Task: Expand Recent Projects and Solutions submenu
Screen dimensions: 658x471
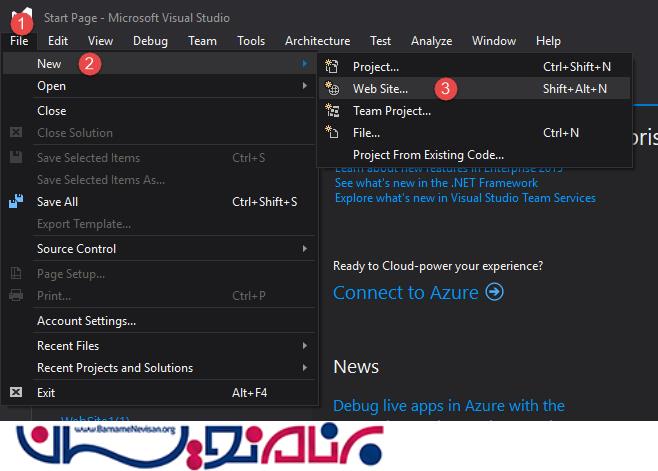Action: tap(304, 368)
